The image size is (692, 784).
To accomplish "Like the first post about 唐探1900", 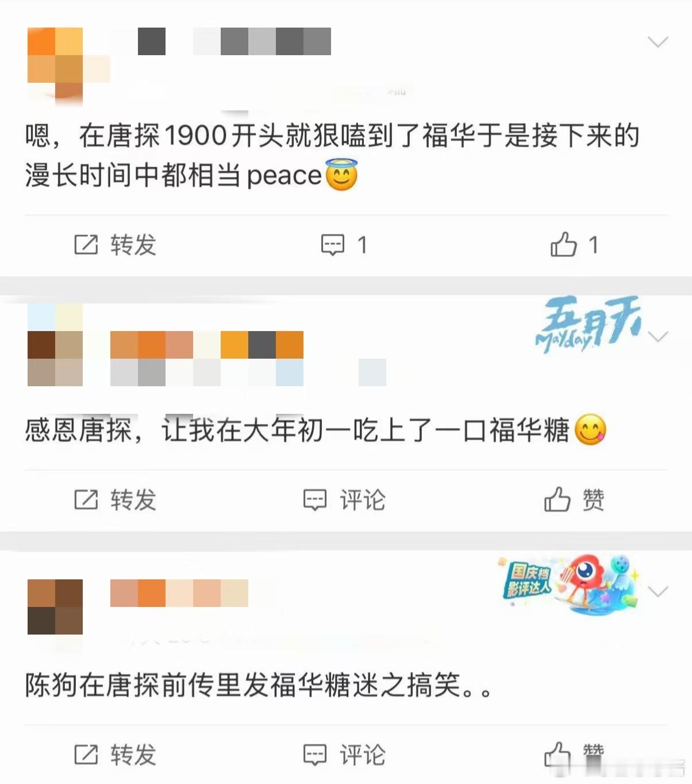I will click(x=563, y=244).
